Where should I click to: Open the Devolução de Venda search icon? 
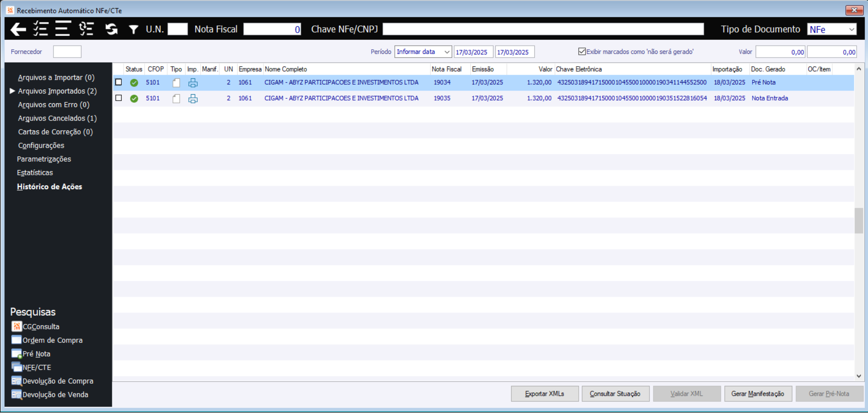coord(17,394)
